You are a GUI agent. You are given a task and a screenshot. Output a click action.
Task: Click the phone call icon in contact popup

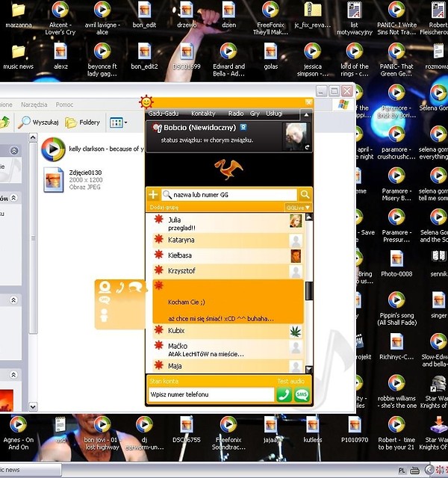(x=120, y=288)
